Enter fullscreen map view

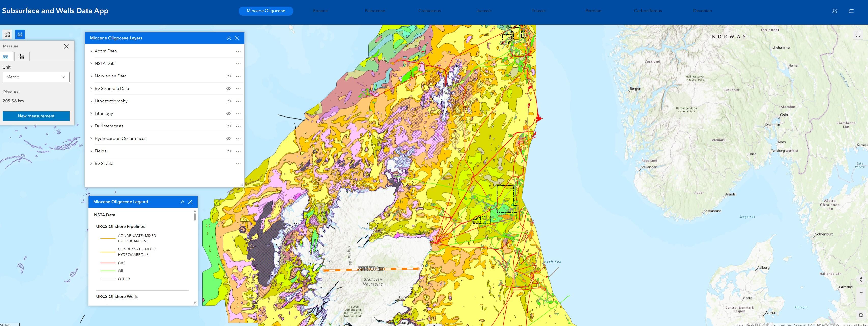[858, 34]
